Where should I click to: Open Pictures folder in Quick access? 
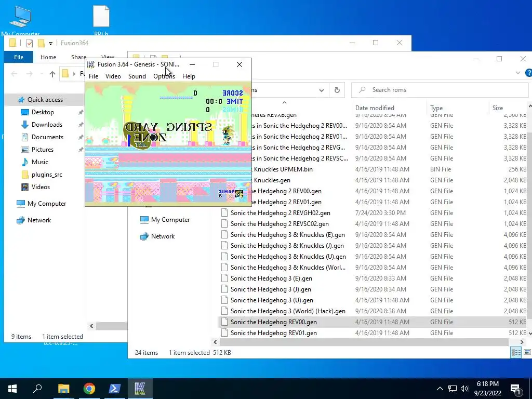tap(42, 150)
